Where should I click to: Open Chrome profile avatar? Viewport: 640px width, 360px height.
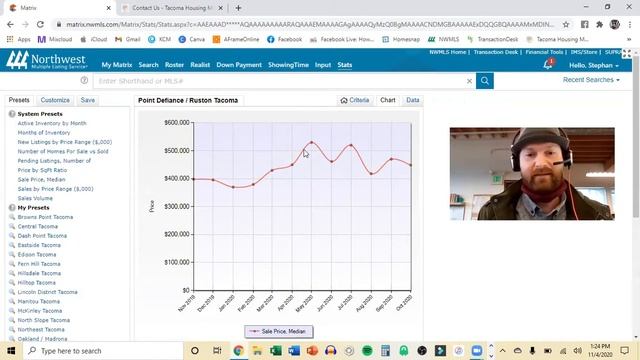(x=614, y=24)
